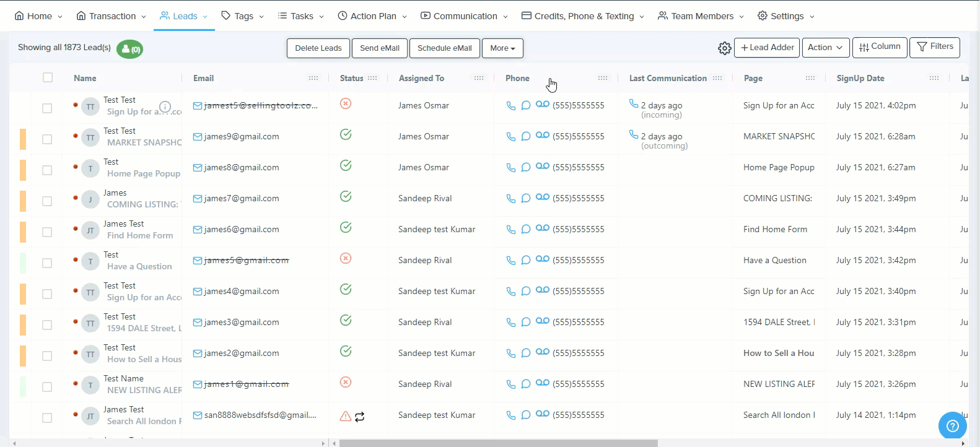
Task: Click phone call icon for james9@gmail.com lead
Action: (x=510, y=137)
